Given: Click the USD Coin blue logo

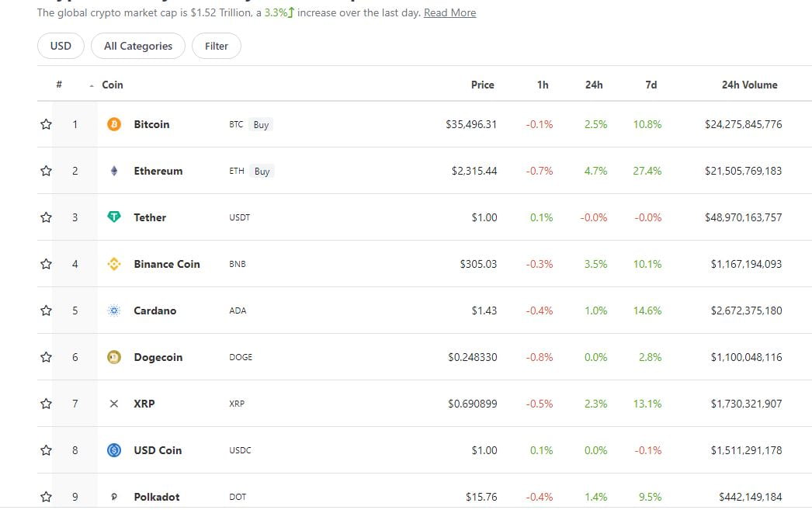Looking at the screenshot, I should coord(114,450).
